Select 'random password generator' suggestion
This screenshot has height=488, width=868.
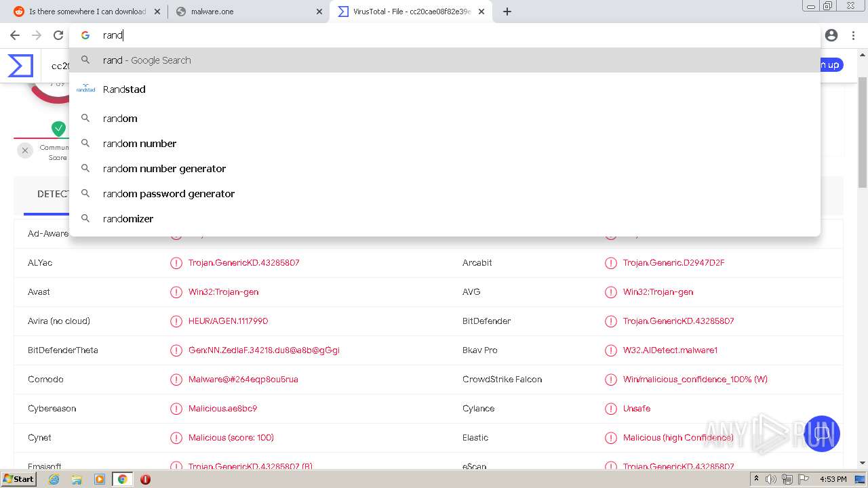(444, 194)
